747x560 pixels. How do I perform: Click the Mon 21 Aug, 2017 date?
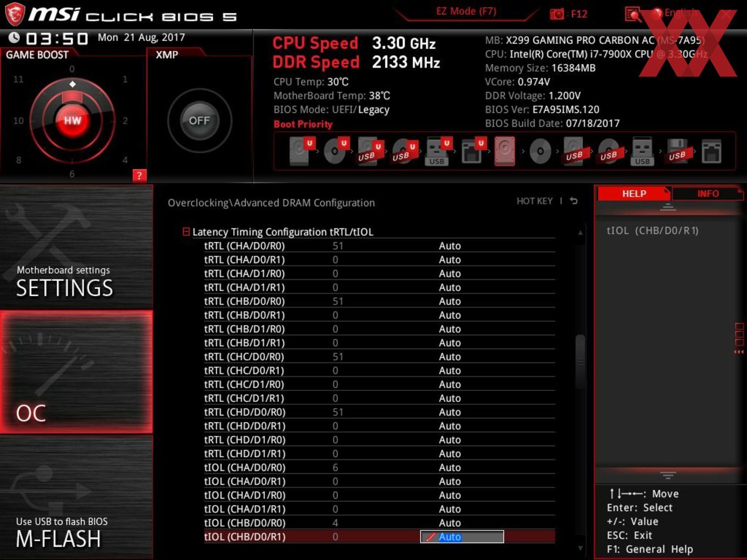(141, 37)
